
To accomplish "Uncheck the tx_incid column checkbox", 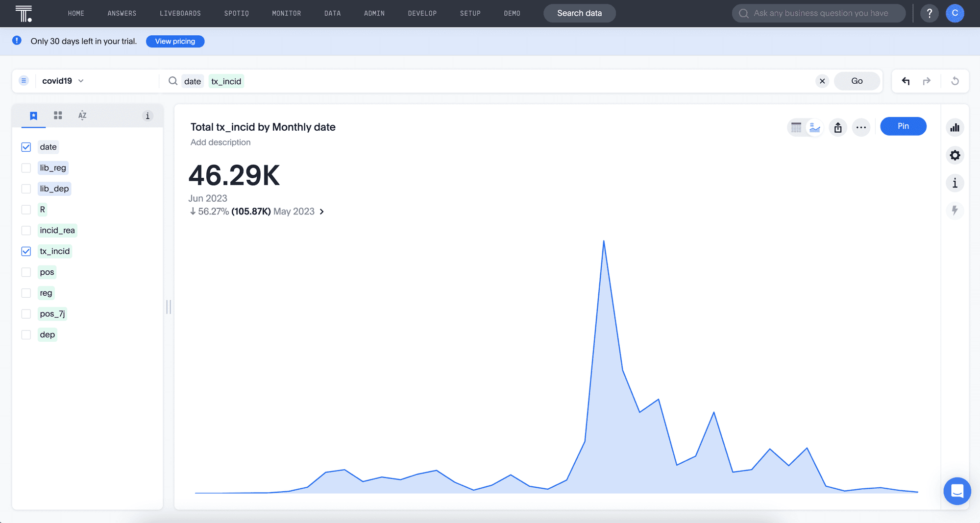I will [x=26, y=251].
